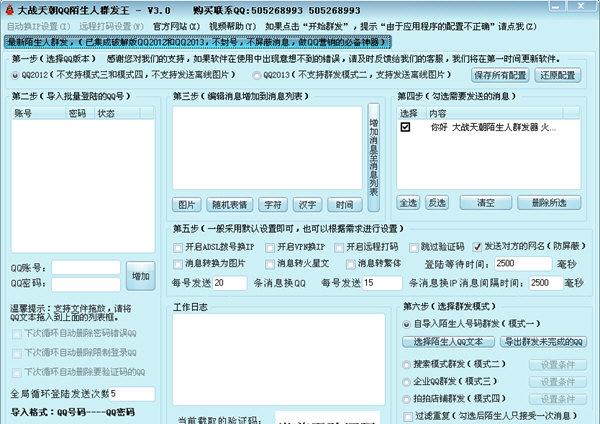Uncheck 发送对方的网名 防屏蔽 checkbox
This screenshot has height=424, width=600.
tap(477, 247)
